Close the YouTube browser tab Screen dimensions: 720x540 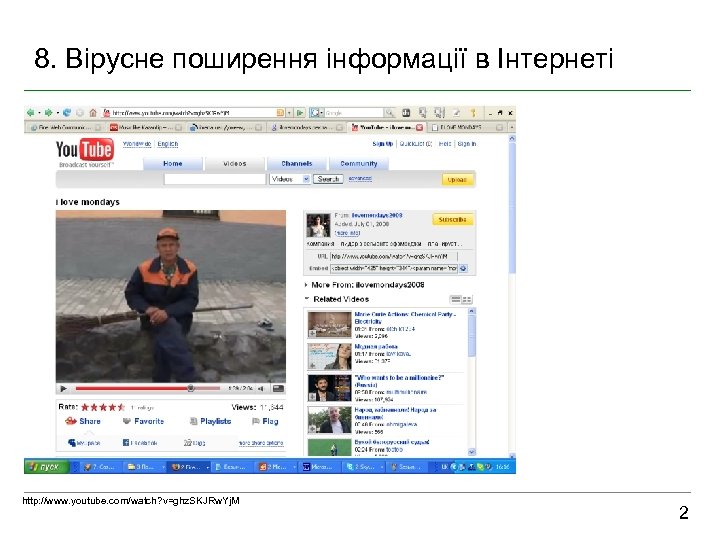click(419, 127)
